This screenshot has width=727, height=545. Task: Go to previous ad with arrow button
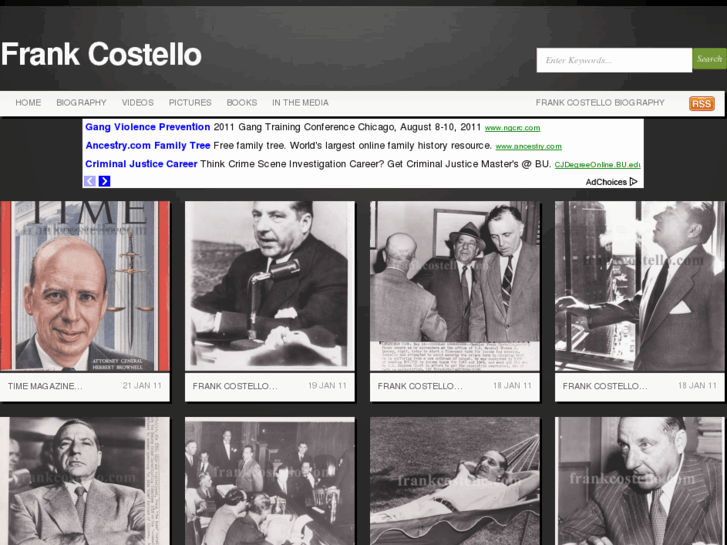[x=90, y=181]
